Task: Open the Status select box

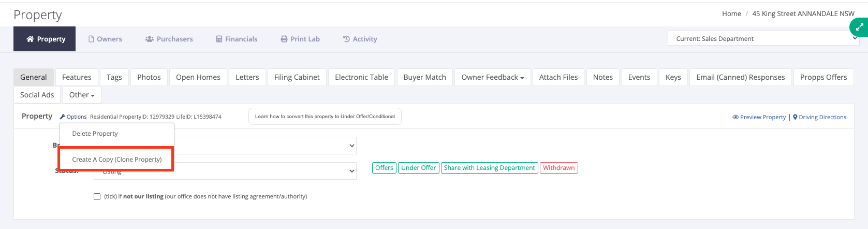Action: click(x=225, y=171)
